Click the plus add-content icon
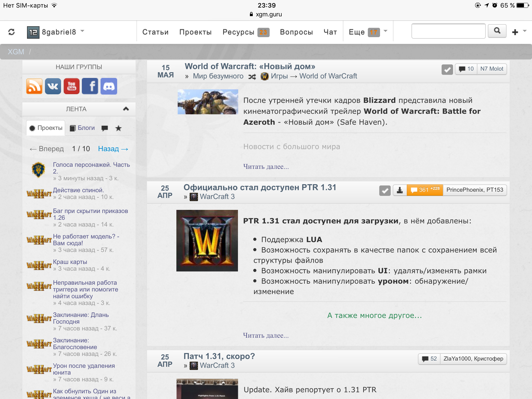 click(515, 32)
